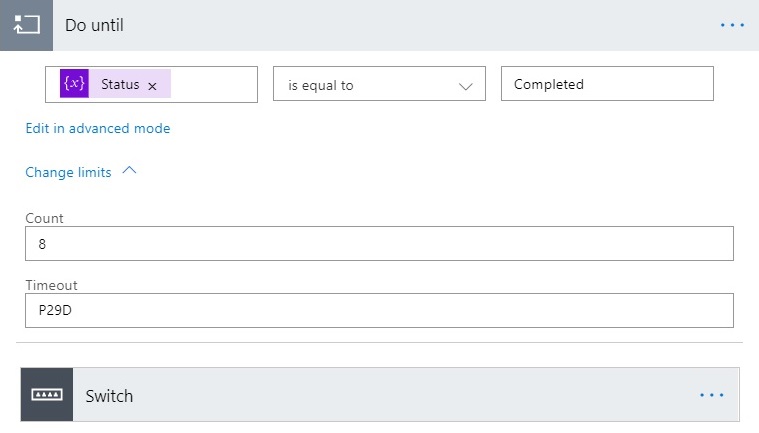
Task: Click the purple Status variable icon
Action: 74,85
